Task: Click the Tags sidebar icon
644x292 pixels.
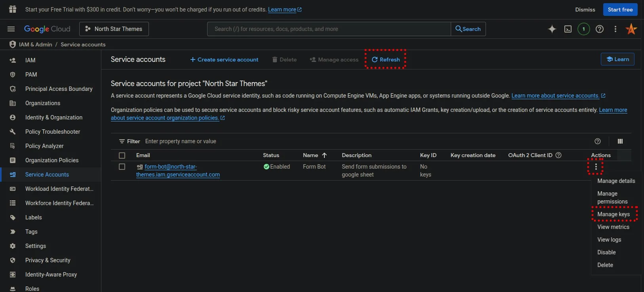Action: 13,232
